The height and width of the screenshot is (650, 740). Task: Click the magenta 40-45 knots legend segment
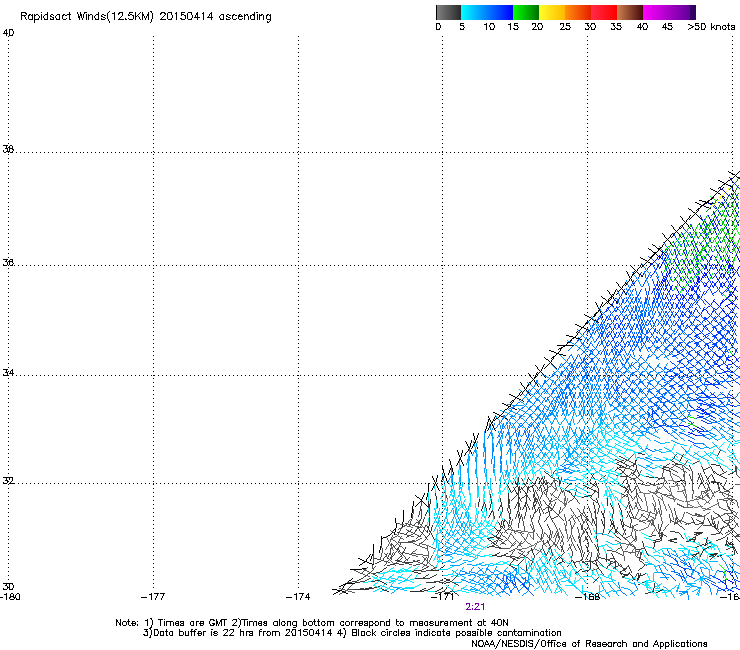(x=656, y=12)
